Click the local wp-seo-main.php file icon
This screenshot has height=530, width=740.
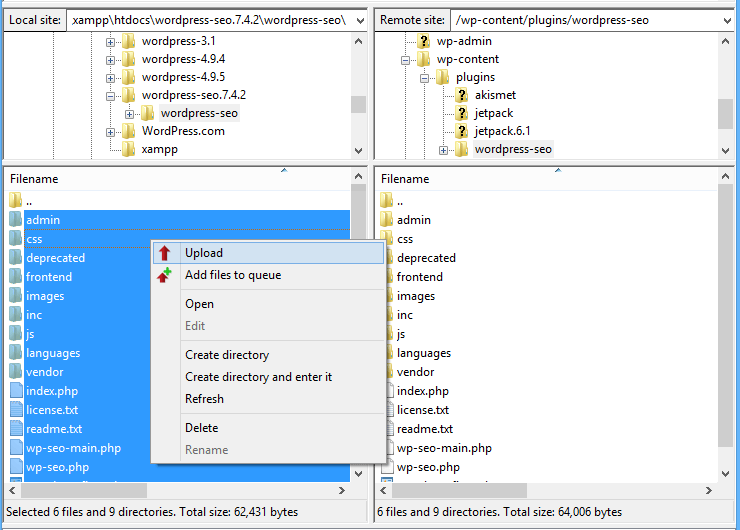point(16,447)
